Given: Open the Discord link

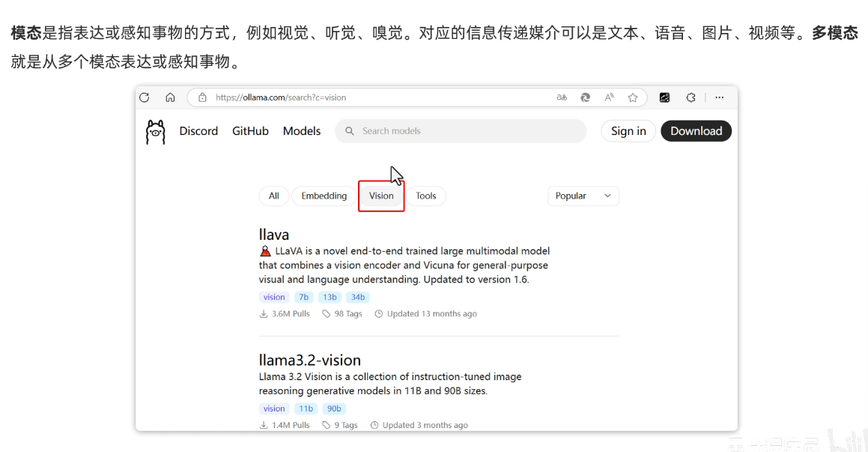Looking at the screenshot, I should point(198,131).
